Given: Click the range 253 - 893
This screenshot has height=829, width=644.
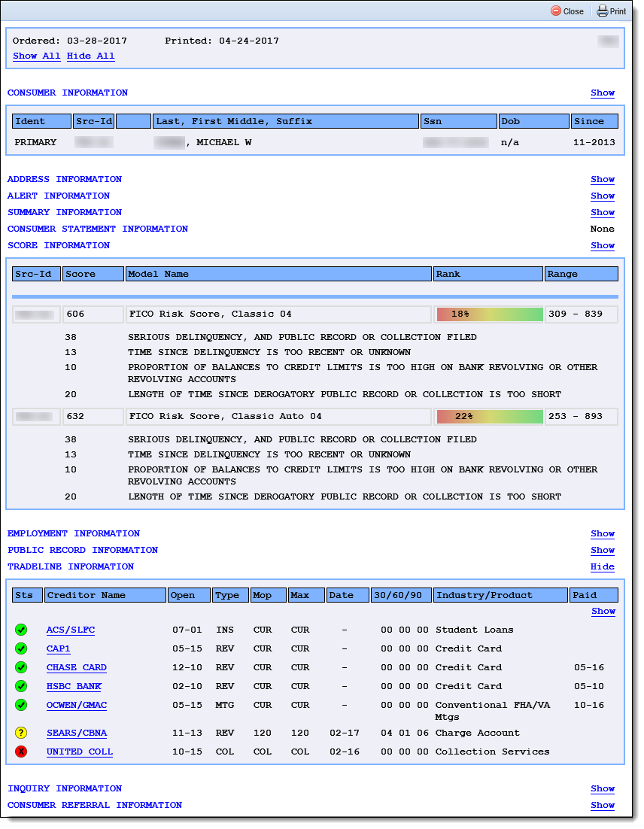Looking at the screenshot, I should click(576, 417).
